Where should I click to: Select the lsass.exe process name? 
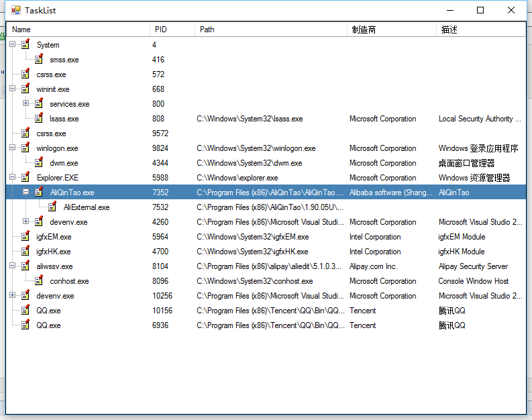coord(64,119)
